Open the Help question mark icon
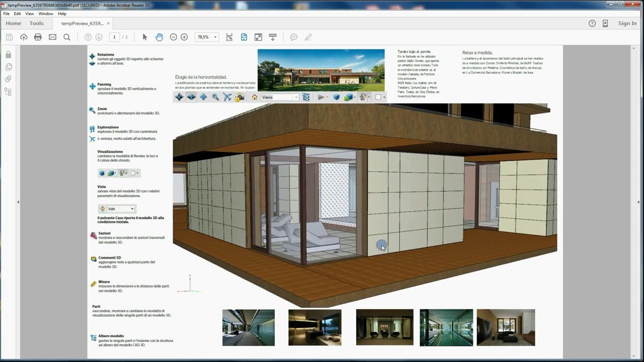This screenshot has height=362, width=644. point(592,23)
